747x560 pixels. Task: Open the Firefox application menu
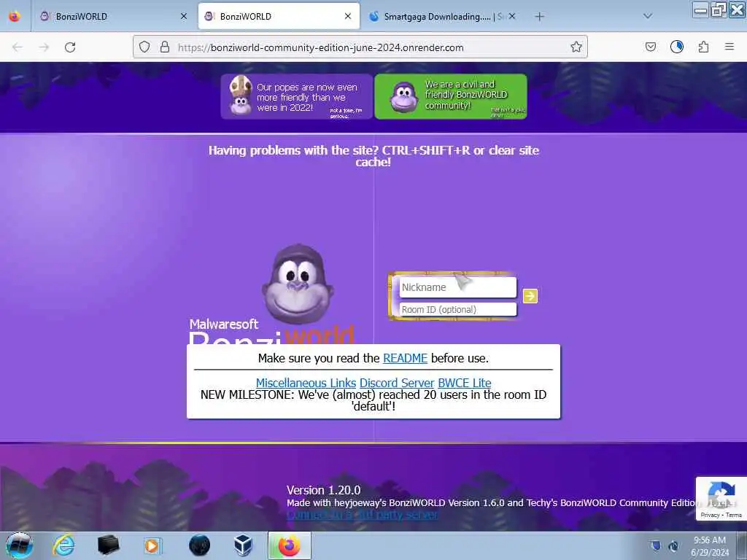[729, 47]
